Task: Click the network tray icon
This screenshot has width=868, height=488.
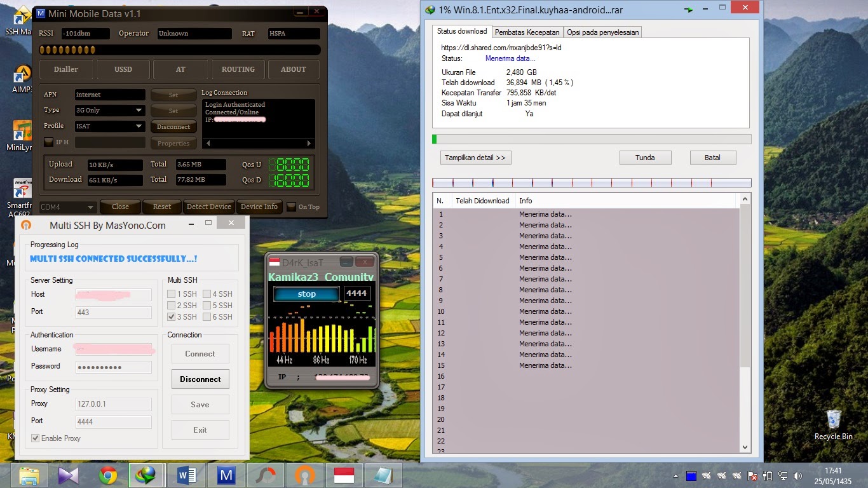Action: coord(784,475)
